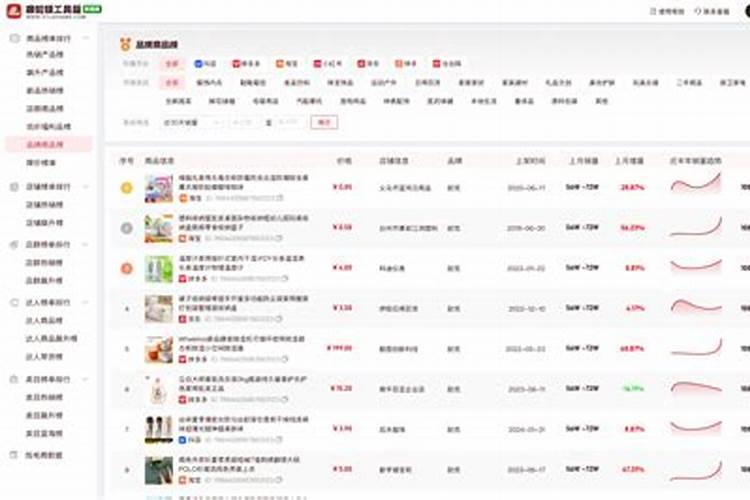Click the red Pinduoduo icon in bronze-medal row
This screenshot has height=500, width=750.
pos(183,278)
